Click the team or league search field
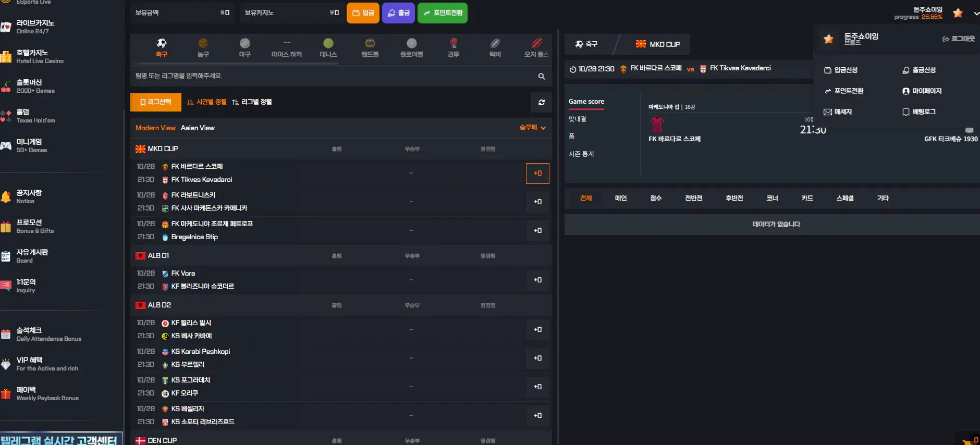 pos(334,76)
